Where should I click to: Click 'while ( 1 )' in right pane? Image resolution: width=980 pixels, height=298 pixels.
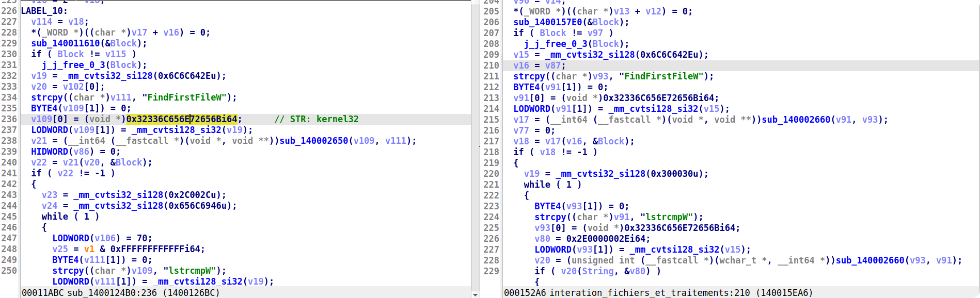pos(552,185)
